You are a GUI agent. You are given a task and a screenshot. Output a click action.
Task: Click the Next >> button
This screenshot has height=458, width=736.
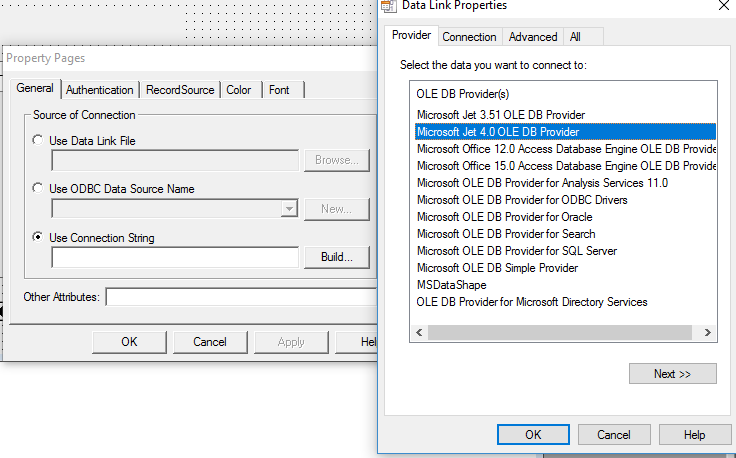673,374
